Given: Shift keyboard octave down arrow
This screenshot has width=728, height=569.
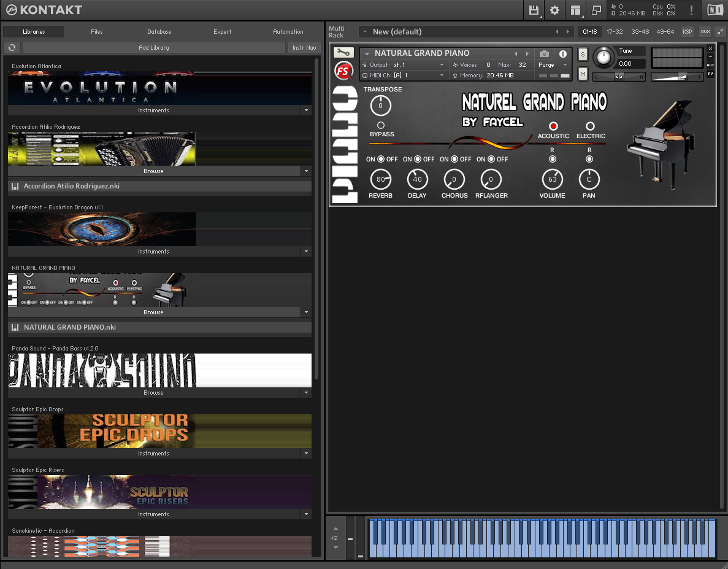Looking at the screenshot, I should click(335, 548).
